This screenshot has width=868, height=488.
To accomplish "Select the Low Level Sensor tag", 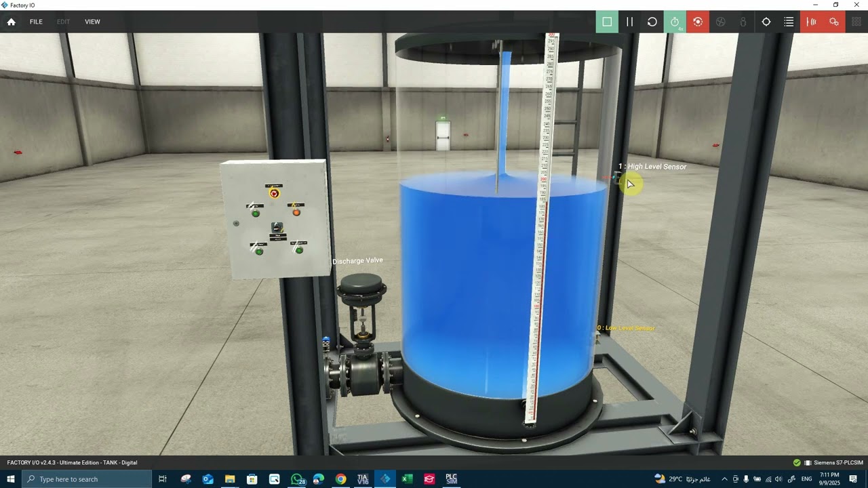I will [x=626, y=328].
